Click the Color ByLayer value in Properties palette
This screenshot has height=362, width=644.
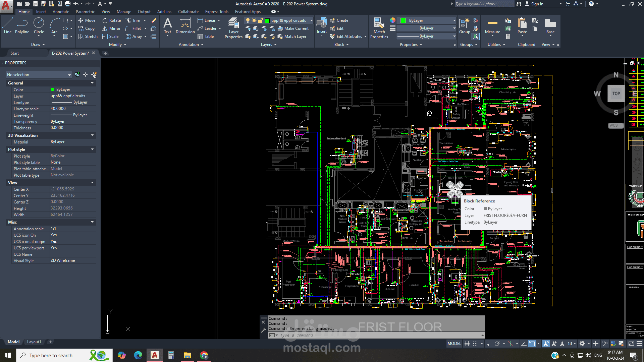click(73, 89)
